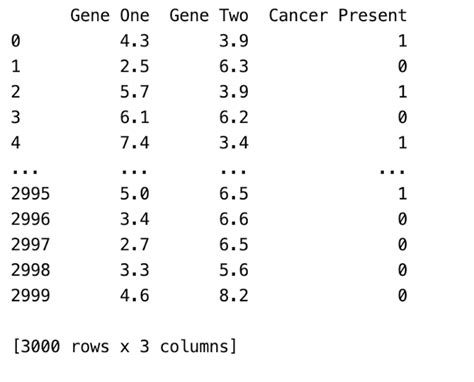Click Gene Two value 6.3 in row 1
This screenshot has height=382, width=474.
(234, 66)
